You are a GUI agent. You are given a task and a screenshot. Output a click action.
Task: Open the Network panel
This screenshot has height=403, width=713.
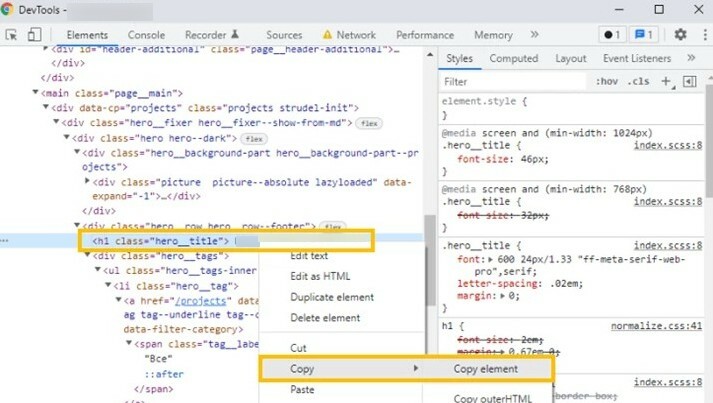(349, 35)
